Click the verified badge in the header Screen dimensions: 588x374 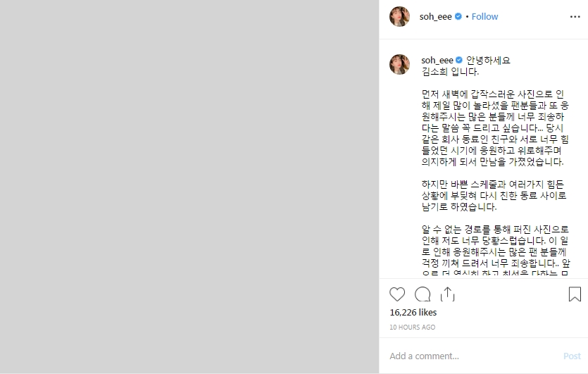click(x=458, y=16)
